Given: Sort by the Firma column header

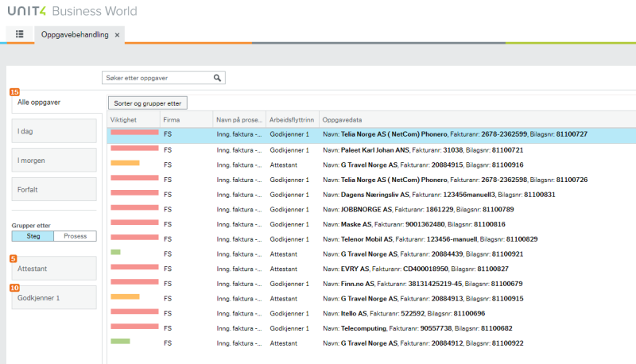Looking at the screenshot, I should click(x=186, y=119).
